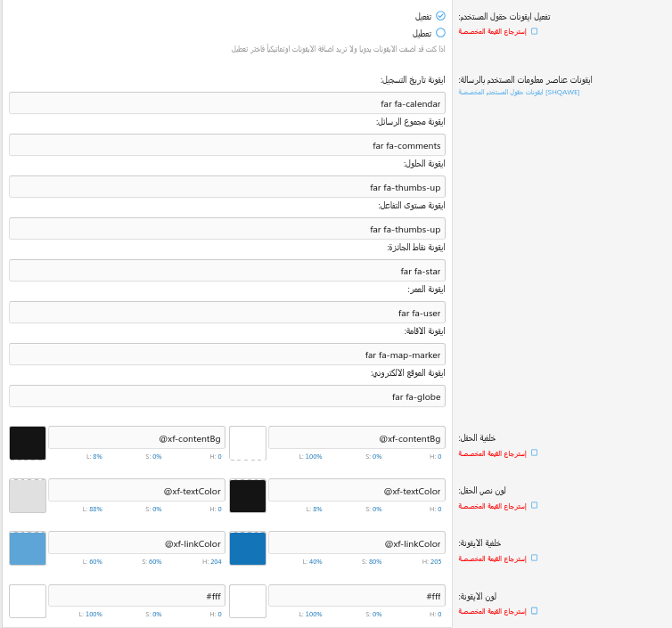Select the تفعيل radio button
Viewport: 672px width, 628px height.
[440, 16]
